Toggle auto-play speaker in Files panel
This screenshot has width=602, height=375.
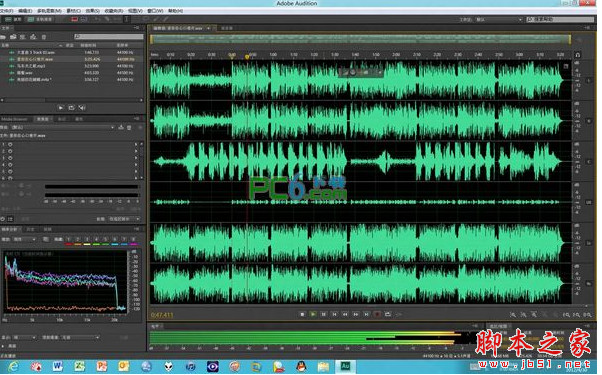point(82,108)
